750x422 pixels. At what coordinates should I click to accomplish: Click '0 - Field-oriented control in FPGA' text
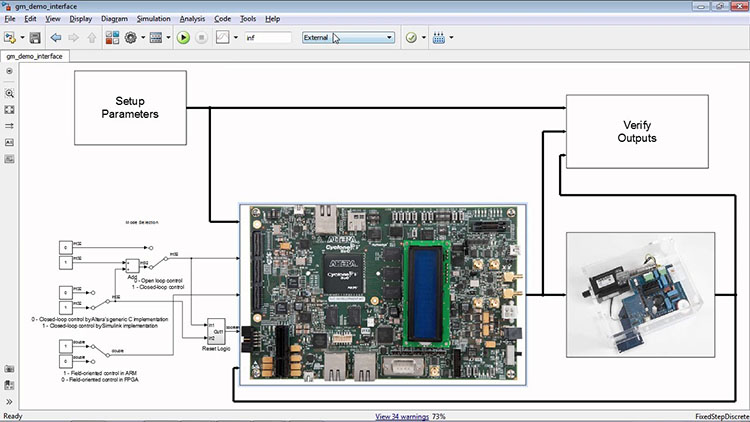(100, 379)
